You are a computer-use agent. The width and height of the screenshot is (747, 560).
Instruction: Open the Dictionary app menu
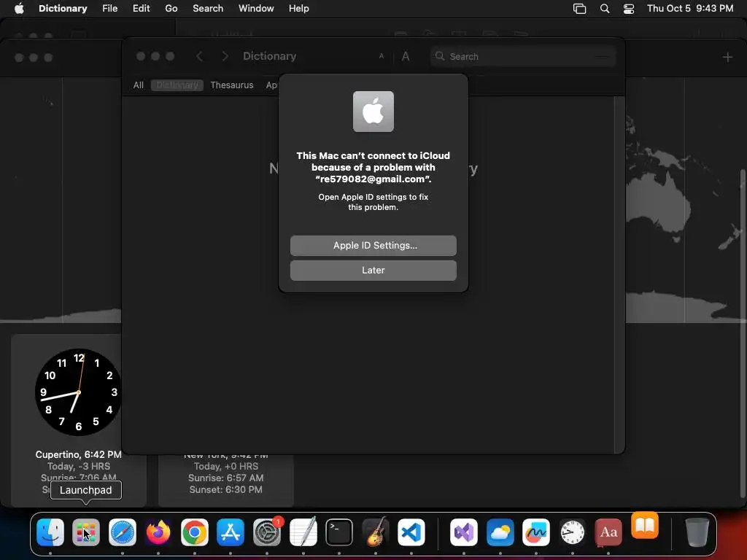click(63, 8)
